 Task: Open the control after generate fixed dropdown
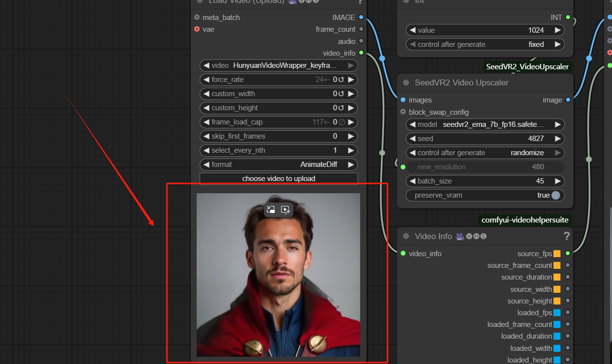click(485, 44)
